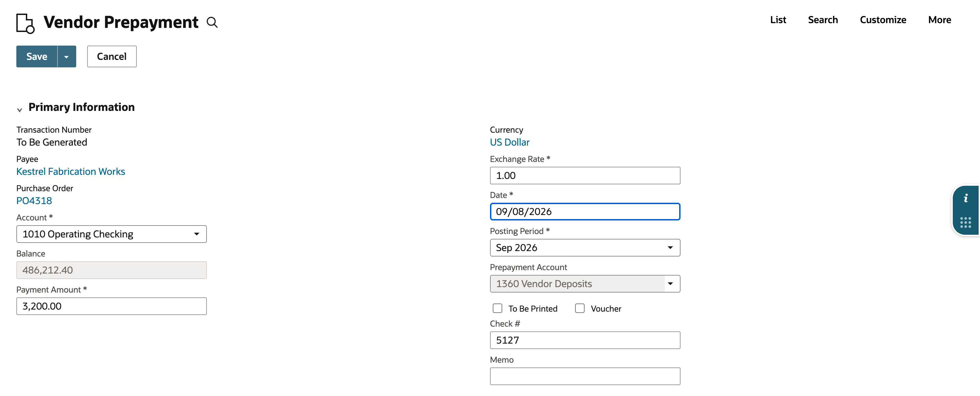Open the Customize menu item
980x396 pixels.
[x=883, y=20]
